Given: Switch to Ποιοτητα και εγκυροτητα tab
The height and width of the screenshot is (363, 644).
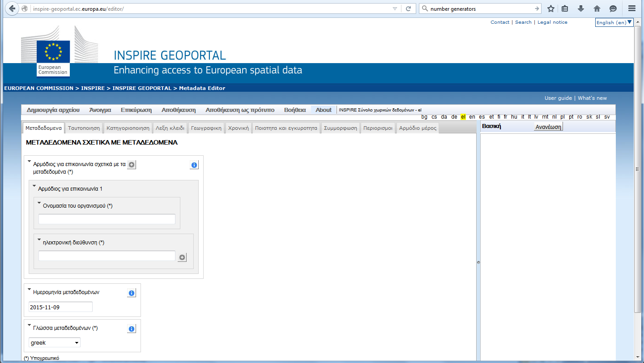Looking at the screenshot, I should click(x=286, y=128).
